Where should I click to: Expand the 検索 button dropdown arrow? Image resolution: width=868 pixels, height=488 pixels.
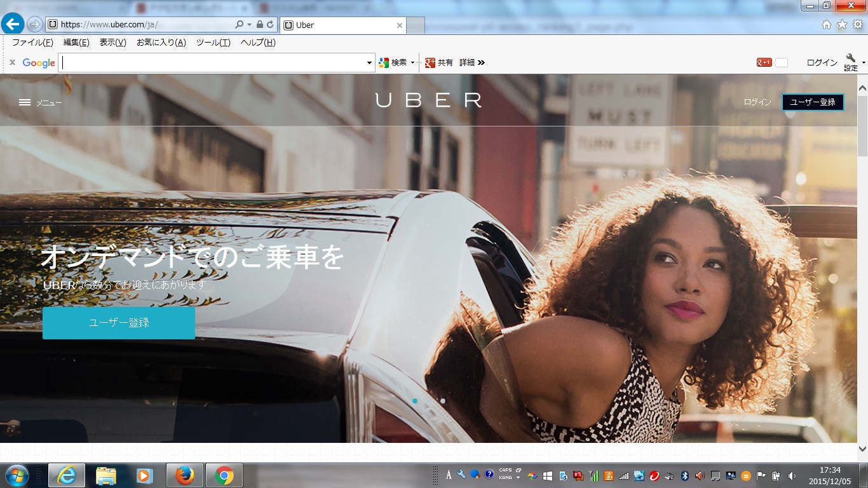(x=412, y=63)
